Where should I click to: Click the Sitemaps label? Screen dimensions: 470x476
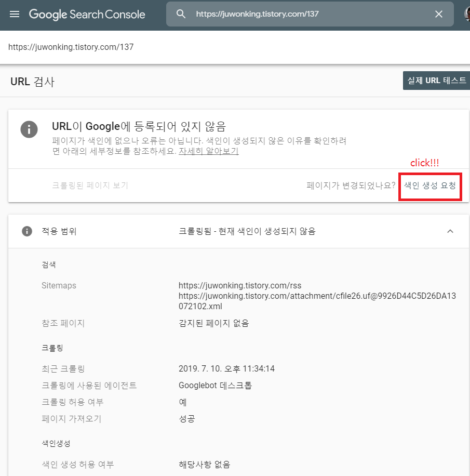[x=59, y=286]
